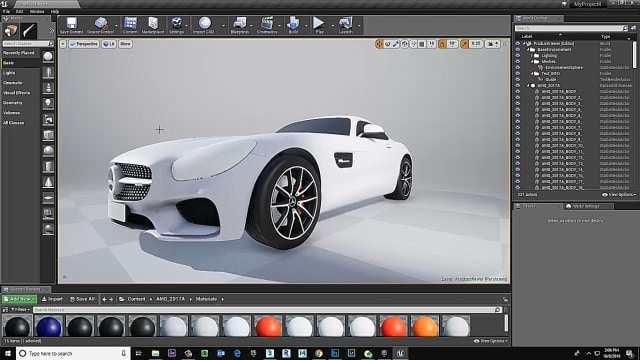
Task: Click the search magnifier in World Outliner
Action: tap(625, 28)
